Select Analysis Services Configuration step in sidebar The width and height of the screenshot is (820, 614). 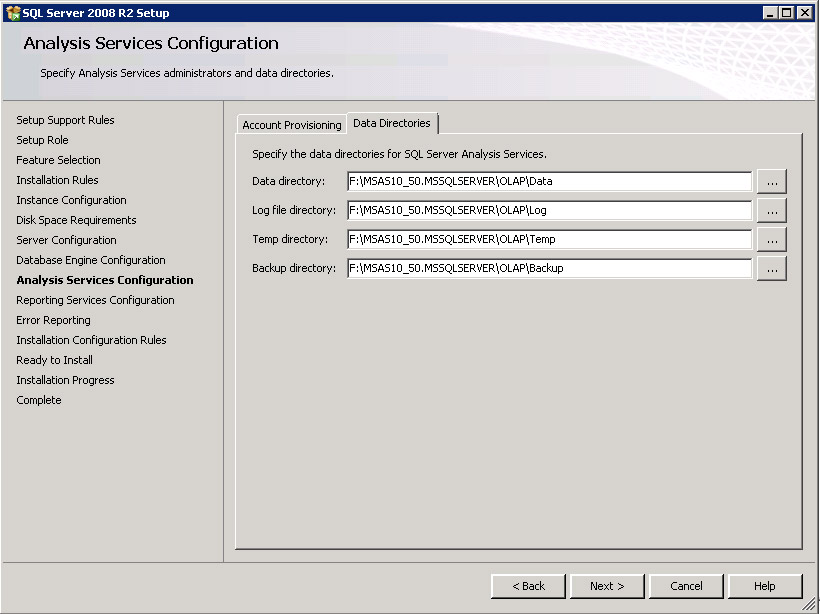click(x=105, y=280)
